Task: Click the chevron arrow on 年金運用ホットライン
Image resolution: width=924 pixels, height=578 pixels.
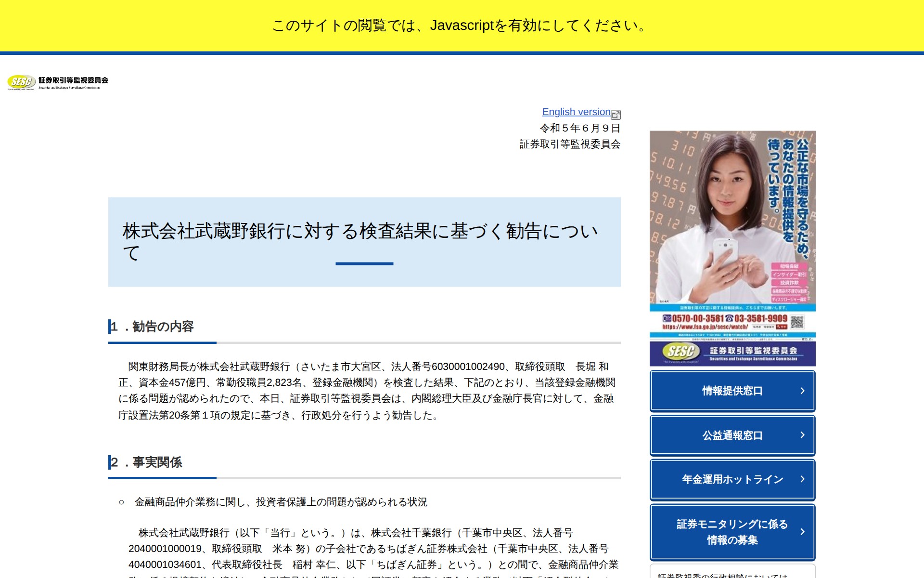Action: 802,479
